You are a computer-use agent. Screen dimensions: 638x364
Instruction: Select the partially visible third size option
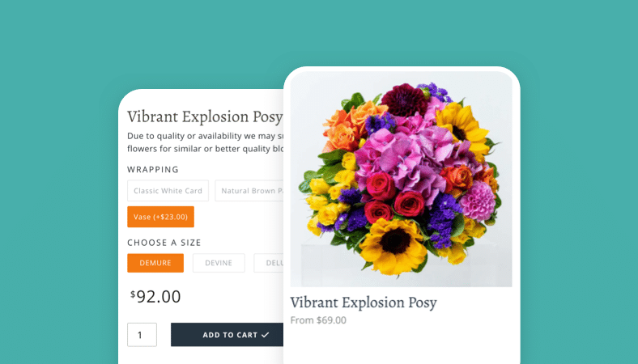tap(269, 263)
